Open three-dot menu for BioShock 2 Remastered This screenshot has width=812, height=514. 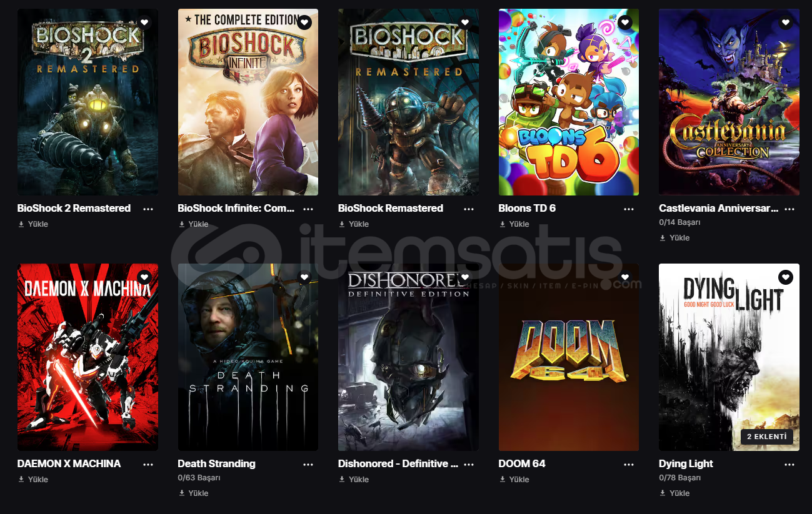point(148,209)
